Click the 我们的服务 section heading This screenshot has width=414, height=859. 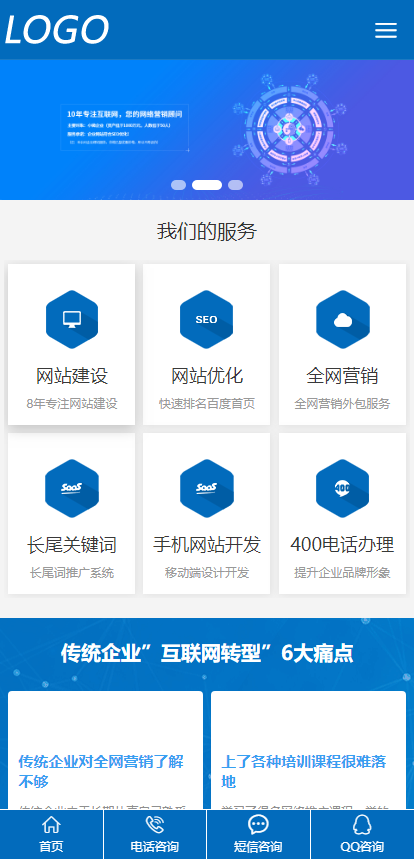tap(207, 231)
